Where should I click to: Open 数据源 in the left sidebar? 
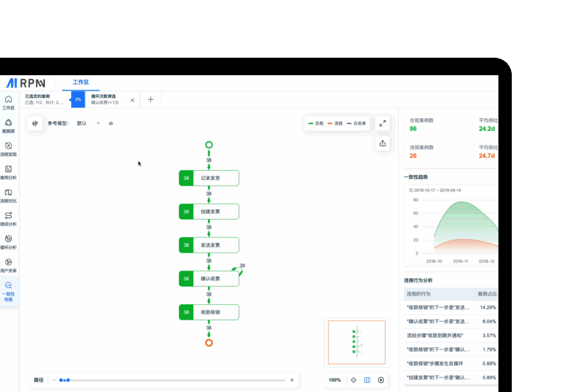[8, 126]
